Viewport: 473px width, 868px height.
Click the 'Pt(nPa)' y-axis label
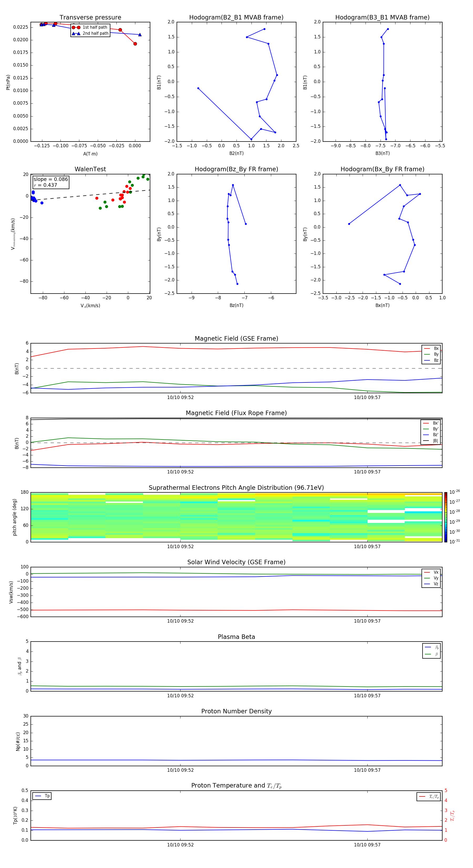click(8, 82)
